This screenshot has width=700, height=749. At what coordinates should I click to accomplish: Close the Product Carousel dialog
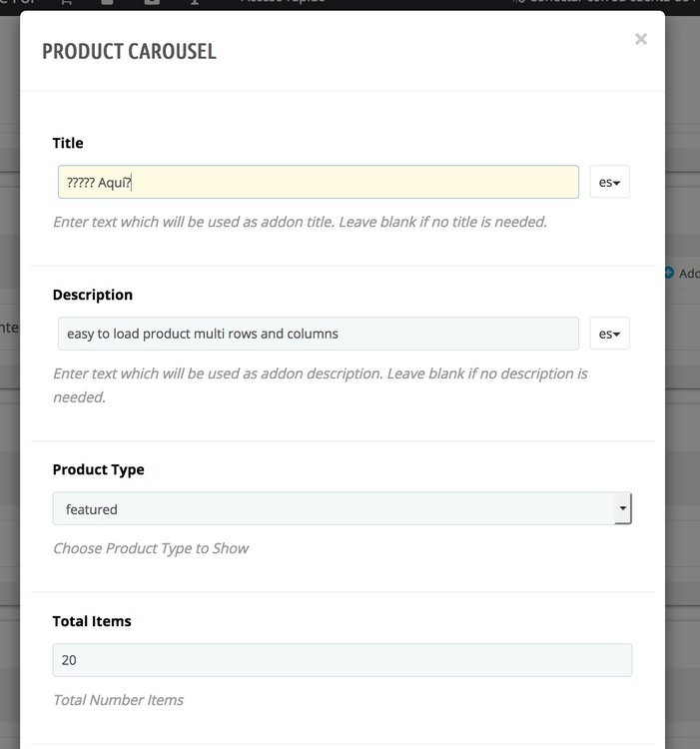point(641,39)
